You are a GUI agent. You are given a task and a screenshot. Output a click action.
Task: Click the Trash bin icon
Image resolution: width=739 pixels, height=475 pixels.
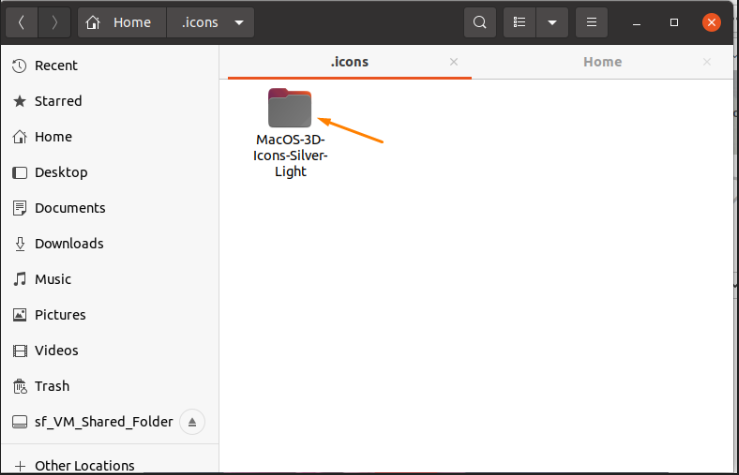[19, 386]
